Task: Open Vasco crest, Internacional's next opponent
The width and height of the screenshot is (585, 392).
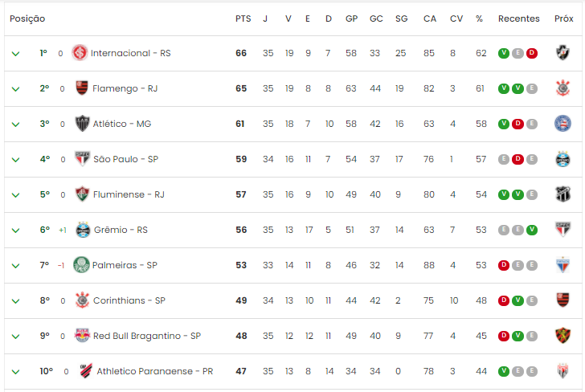Action: [563, 52]
